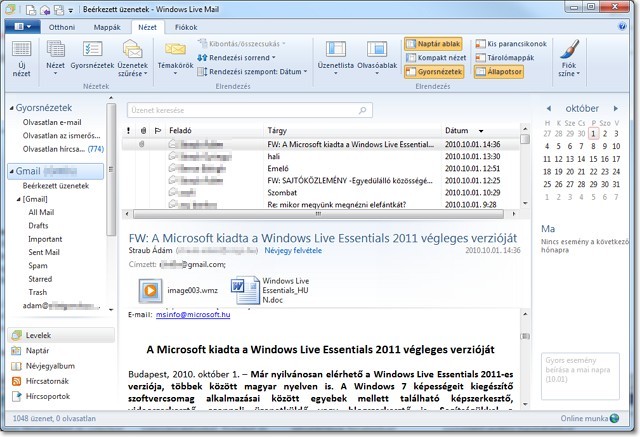Viewport: 640px width, 437px height.
Task: Open Hírcsatornák feeds section
Action: pyautogui.click(x=40, y=381)
